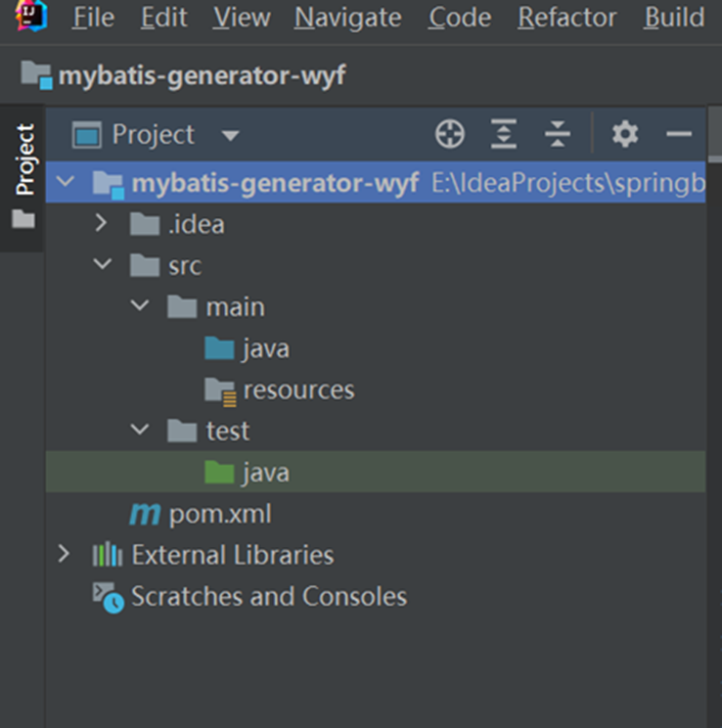The width and height of the screenshot is (722, 728).
Task: Open the Refactor menu
Action: point(566,18)
